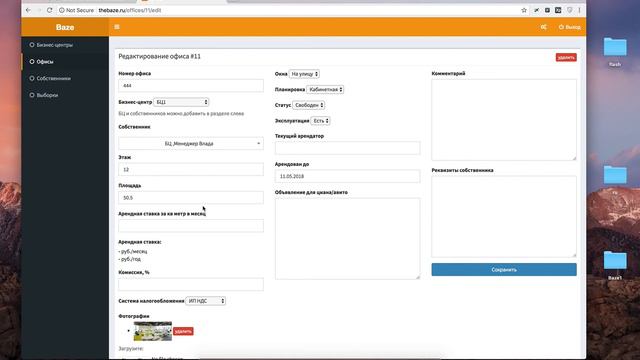Click the Этаж input field
Screen dimensions: 640x360
[x=191, y=169]
